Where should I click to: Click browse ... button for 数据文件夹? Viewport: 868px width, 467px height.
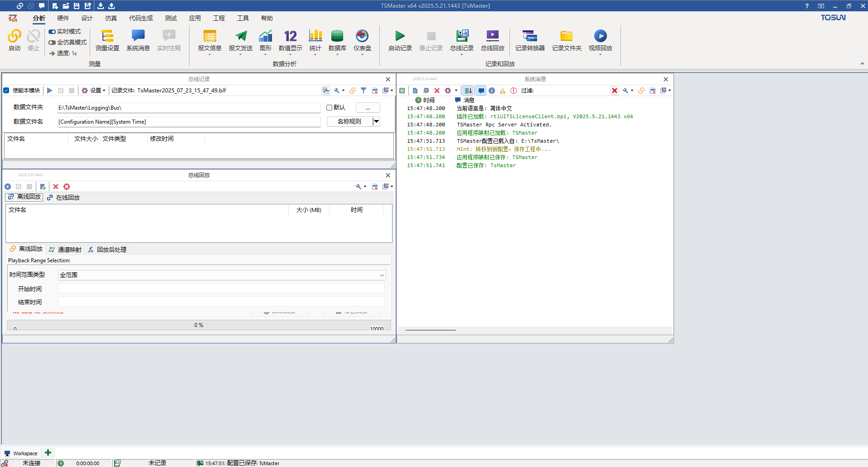pyautogui.click(x=368, y=108)
